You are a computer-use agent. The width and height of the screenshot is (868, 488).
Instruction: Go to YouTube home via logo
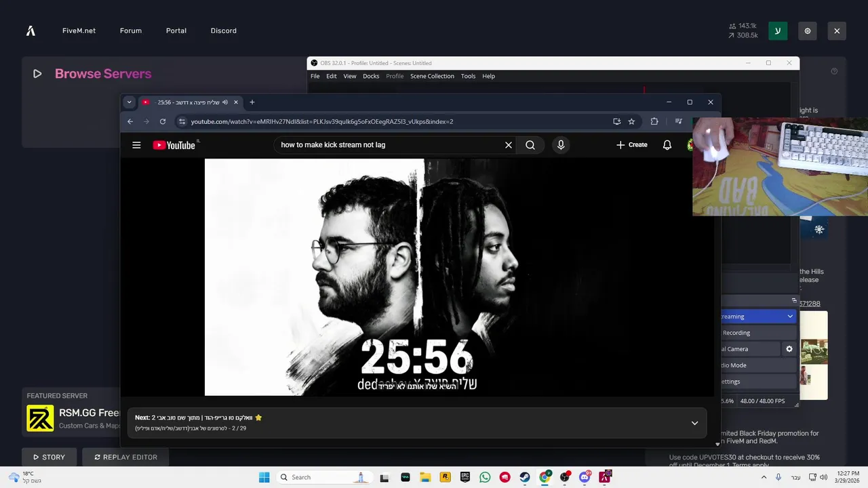[174, 145]
